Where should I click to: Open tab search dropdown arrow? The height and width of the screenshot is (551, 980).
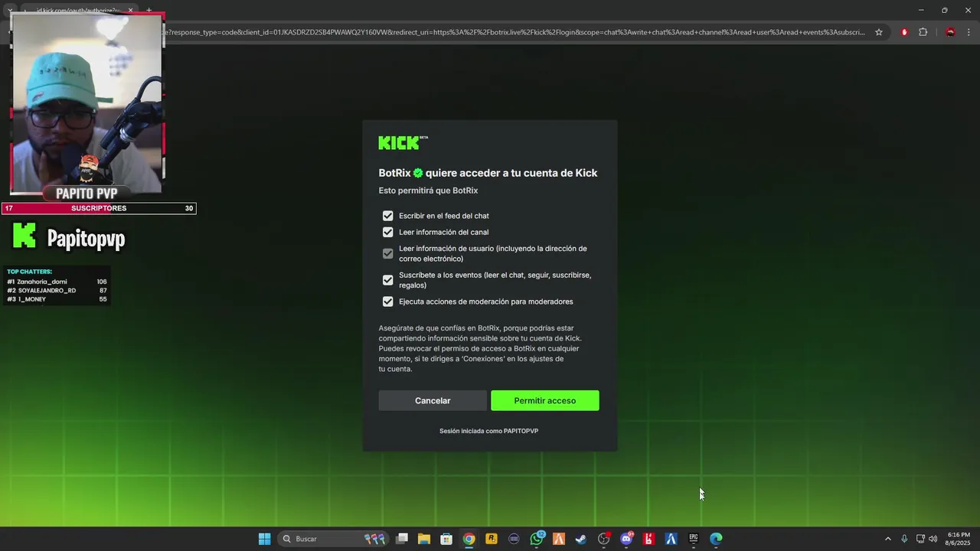[x=9, y=11]
